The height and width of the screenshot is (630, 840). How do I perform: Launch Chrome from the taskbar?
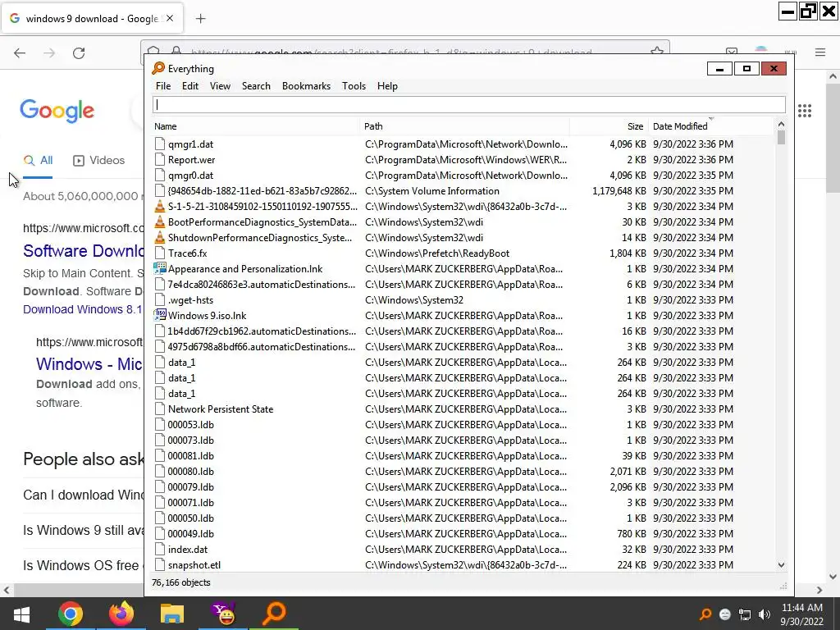coord(71,614)
